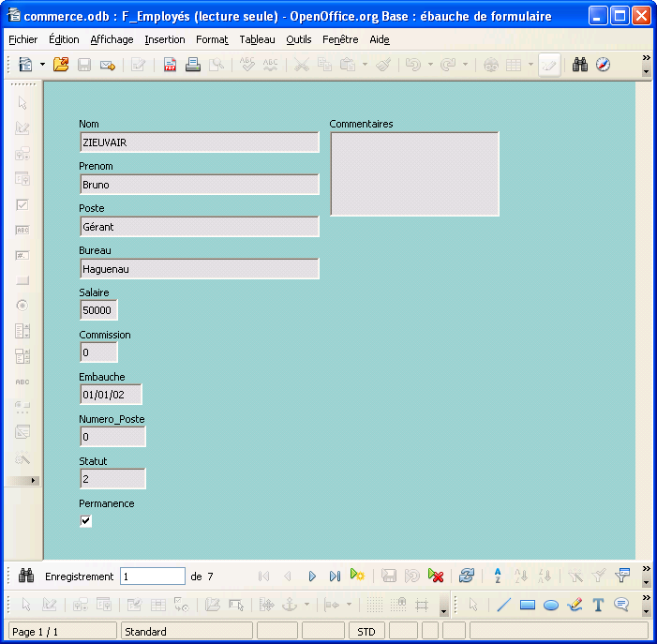Open the Tableau menu
The height and width of the screenshot is (644, 657).
tap(257, 39)
